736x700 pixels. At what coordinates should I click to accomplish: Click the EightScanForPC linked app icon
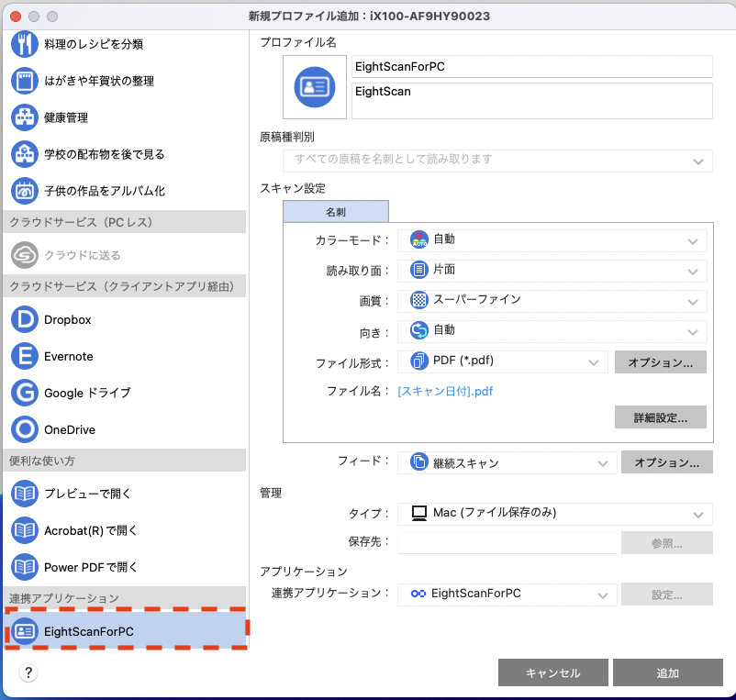[x=418, y=594]
